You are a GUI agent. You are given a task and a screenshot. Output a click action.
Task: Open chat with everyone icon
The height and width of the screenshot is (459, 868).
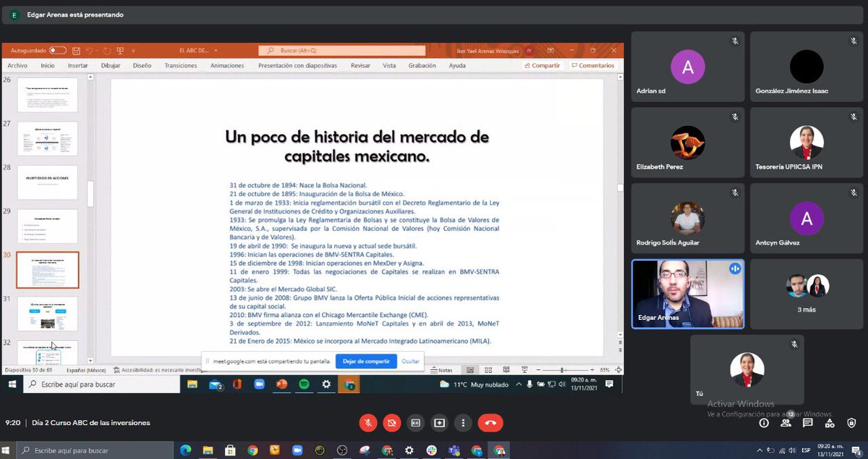point(808,423)
